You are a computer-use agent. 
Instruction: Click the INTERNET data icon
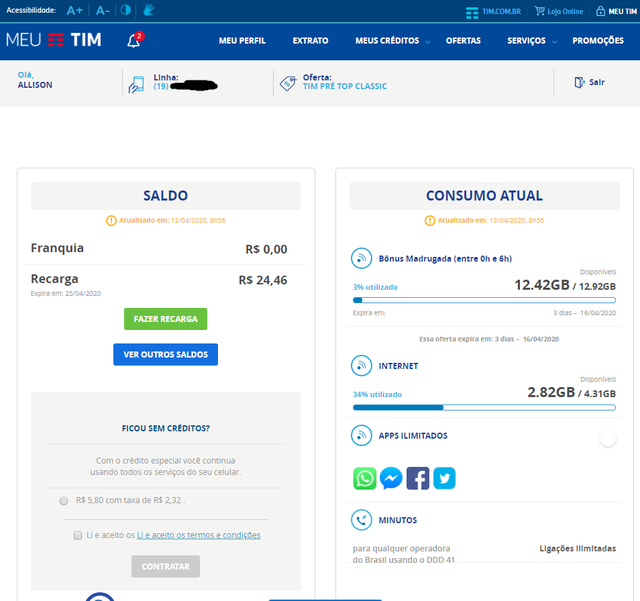point(361,365)
